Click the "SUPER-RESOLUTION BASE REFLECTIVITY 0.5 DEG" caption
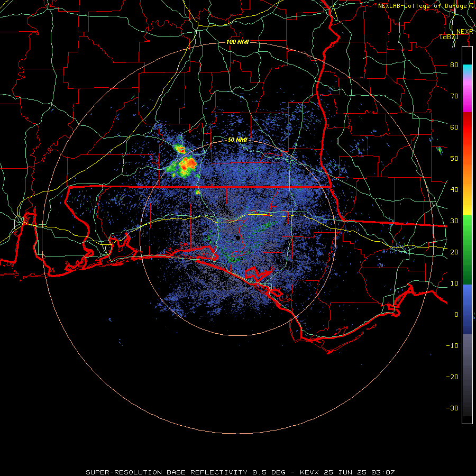 click(186, 472)
